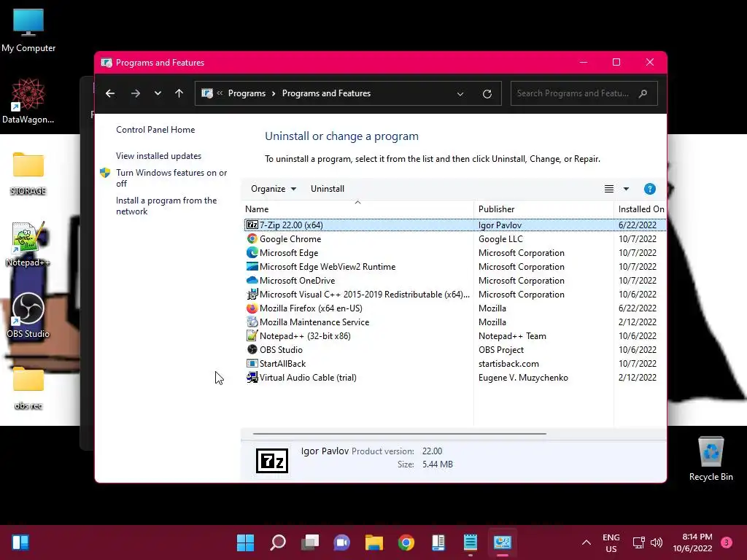Click ENG US language indicator
Screen dimensions: 747x560
(611, 542)
